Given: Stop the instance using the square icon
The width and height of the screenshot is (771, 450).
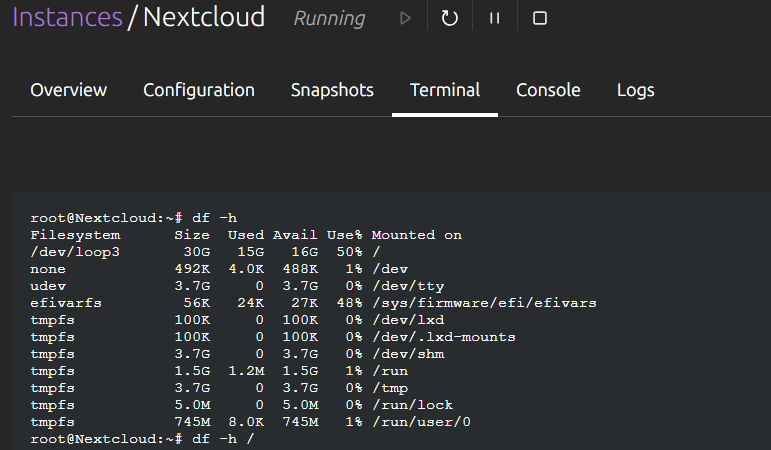Looking at the screenshot, I should (539, 19).
